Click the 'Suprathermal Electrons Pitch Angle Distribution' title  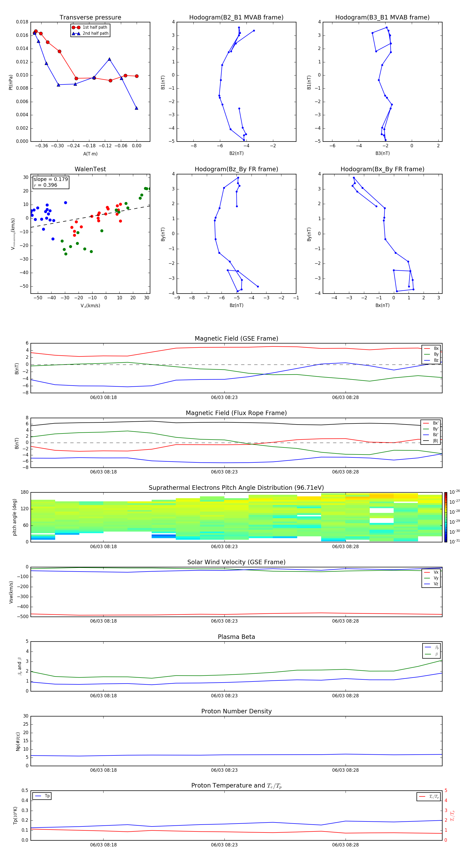[236, 488]
